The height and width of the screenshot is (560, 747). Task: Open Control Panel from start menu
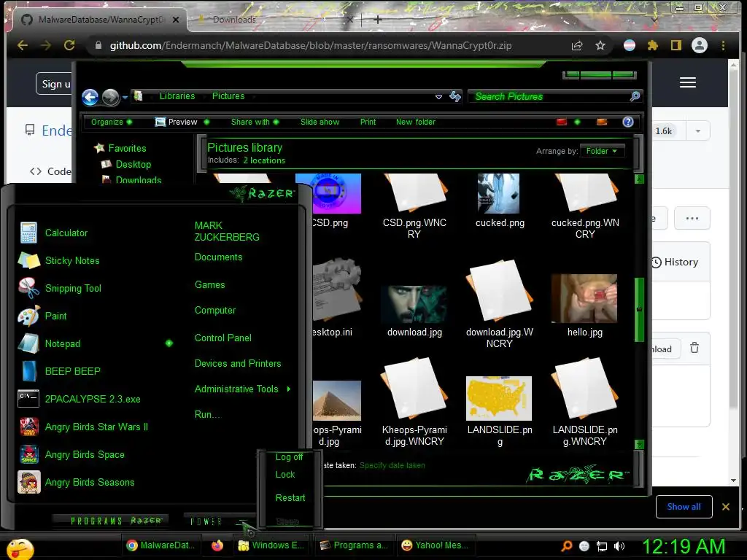223,338
